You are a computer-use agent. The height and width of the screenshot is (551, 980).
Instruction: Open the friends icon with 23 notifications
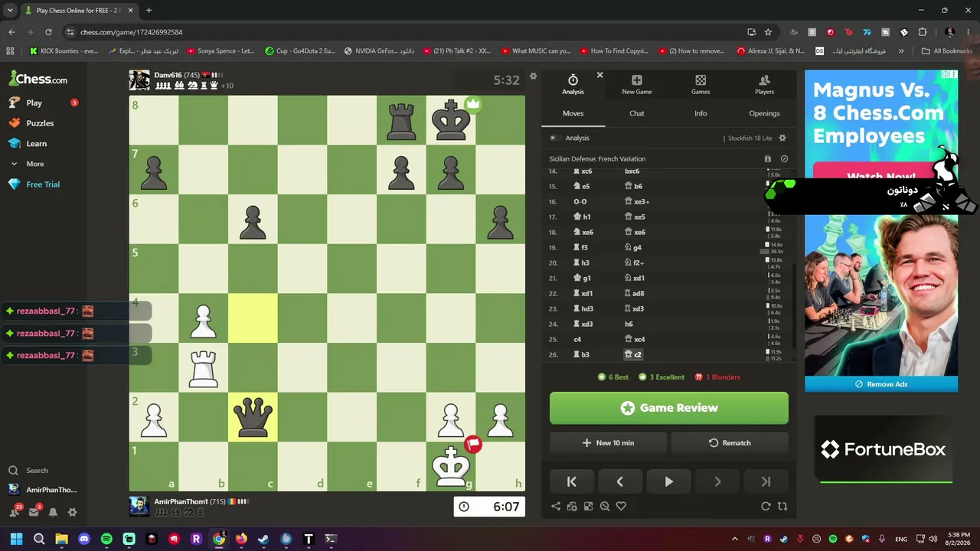[15, 512]
